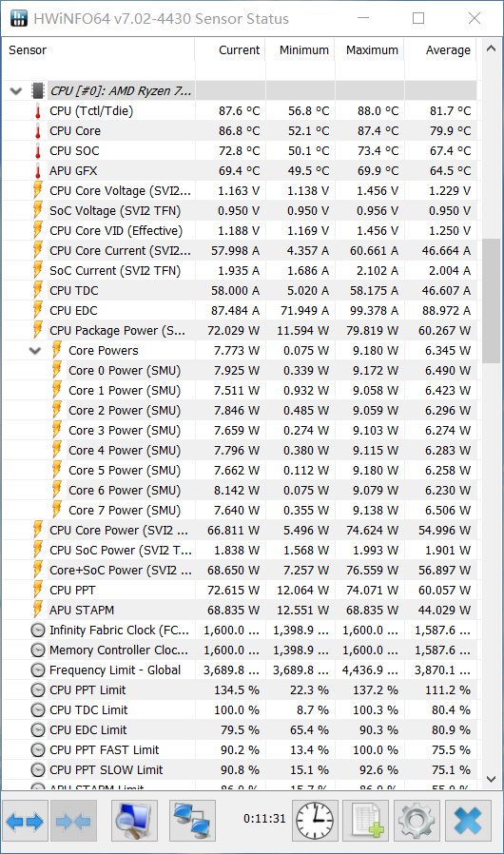Image resolution: width=504 pixels, height=854 pixels.
Task: Close sensors with the blue X icon
Action: pos(468,820)
